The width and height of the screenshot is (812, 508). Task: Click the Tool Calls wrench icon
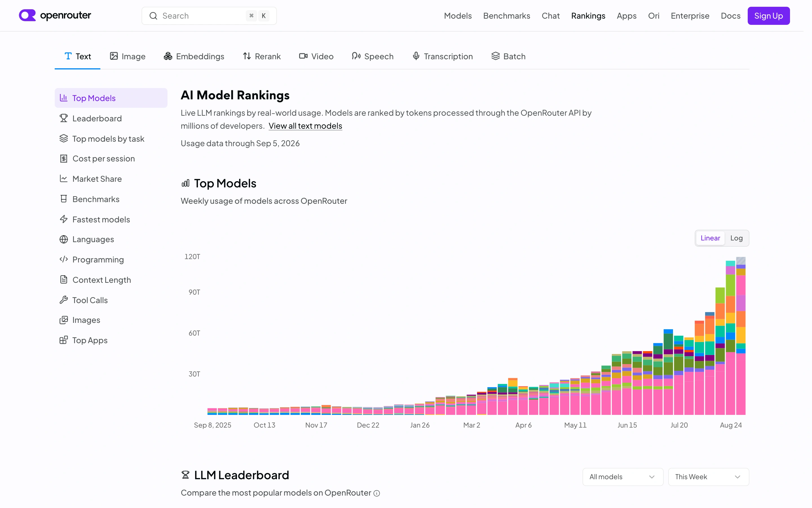[x=64, y=300]
